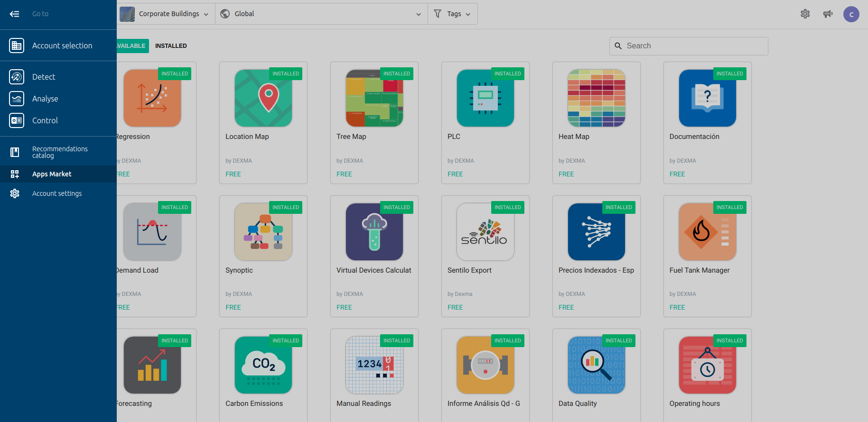Click the Carbon Emissions app title
This screenshot has width=868, height=422.
click(254, 404)
